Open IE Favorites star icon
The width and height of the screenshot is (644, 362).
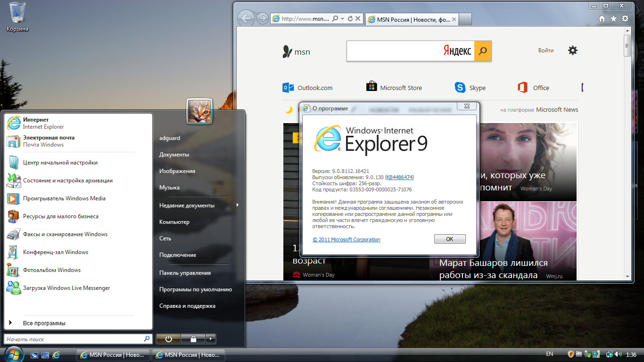click(x=613, y=19)
